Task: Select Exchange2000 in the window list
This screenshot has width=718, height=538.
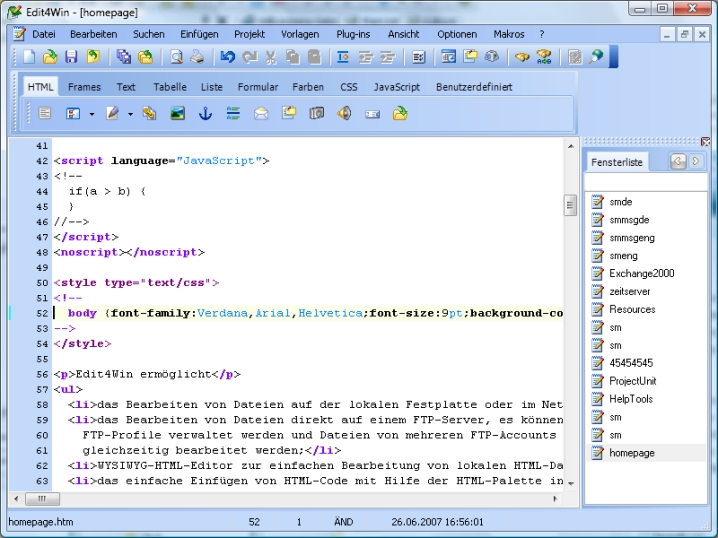Action: (x=641, y=273)
